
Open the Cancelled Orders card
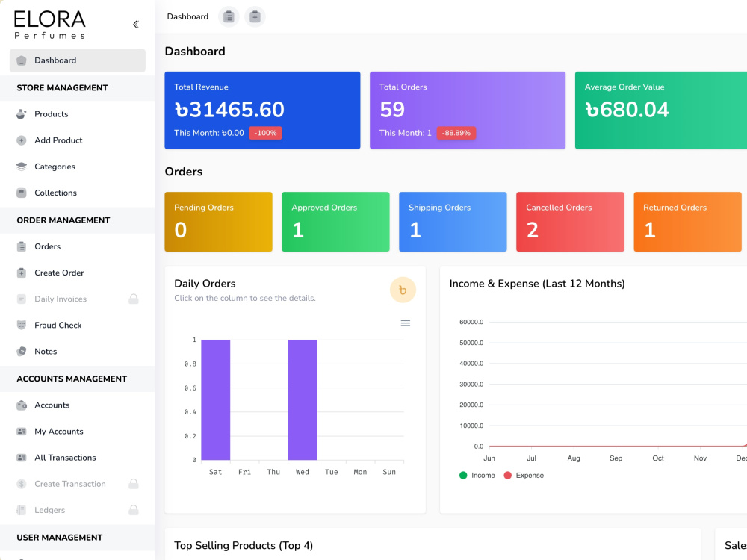click(x=570, y=222)
